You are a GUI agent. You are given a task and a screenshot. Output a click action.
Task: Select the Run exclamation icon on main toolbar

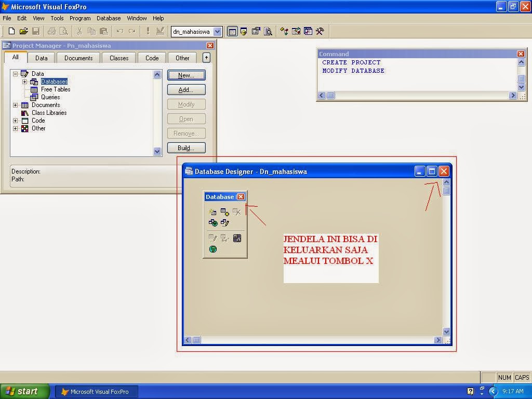149,31
